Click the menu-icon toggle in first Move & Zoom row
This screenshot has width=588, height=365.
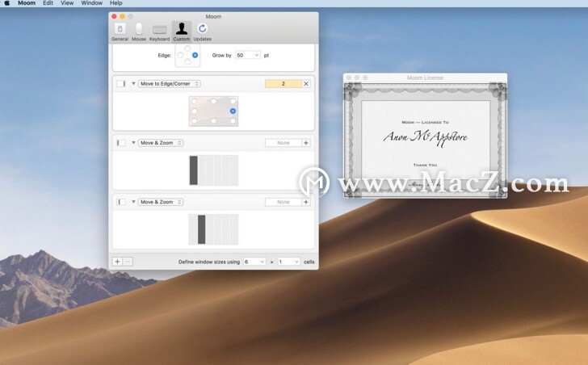click(121, 143)
